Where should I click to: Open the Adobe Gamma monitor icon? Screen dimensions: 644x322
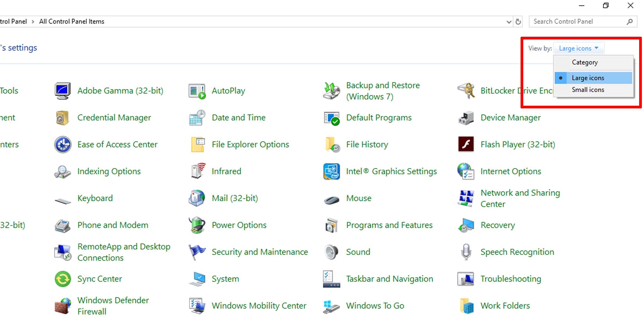63,91
